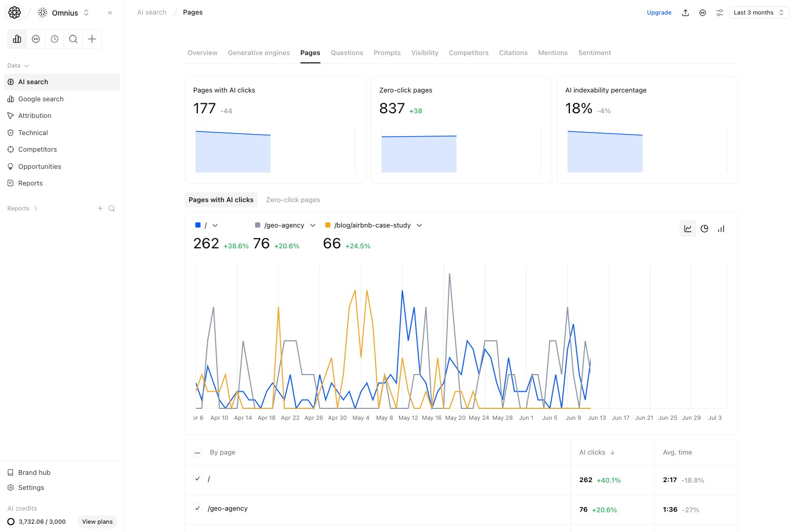Open the Last 3 months date dropdown
Screen dimensions: 798x532
click(x=759, y=12)
